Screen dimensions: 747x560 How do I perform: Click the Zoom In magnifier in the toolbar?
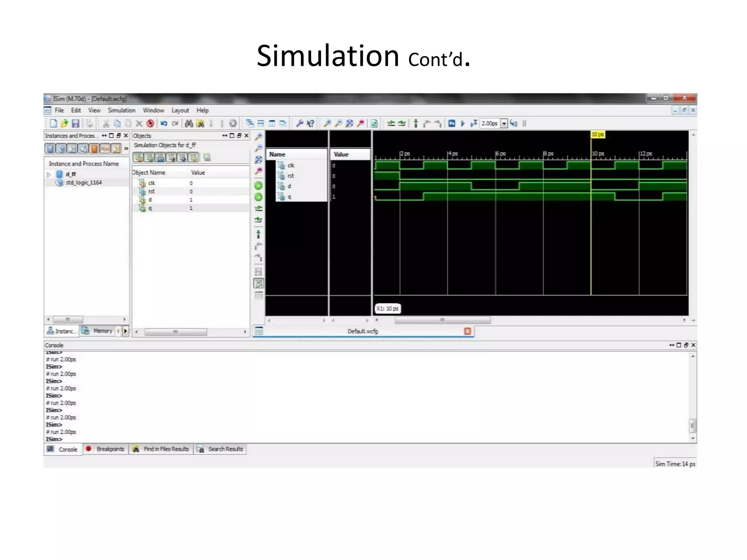tap(327, 124)
